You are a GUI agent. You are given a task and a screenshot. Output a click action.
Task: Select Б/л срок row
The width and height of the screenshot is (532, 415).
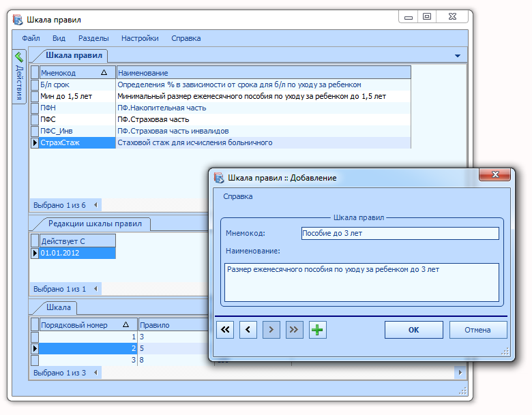[220, 84]
